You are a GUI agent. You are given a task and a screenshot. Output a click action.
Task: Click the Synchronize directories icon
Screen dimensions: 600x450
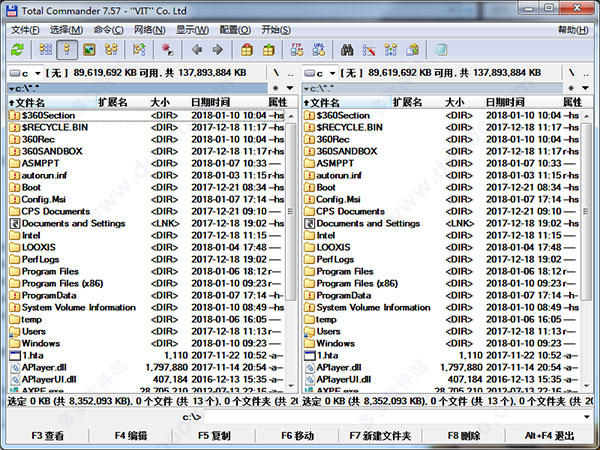391,50
